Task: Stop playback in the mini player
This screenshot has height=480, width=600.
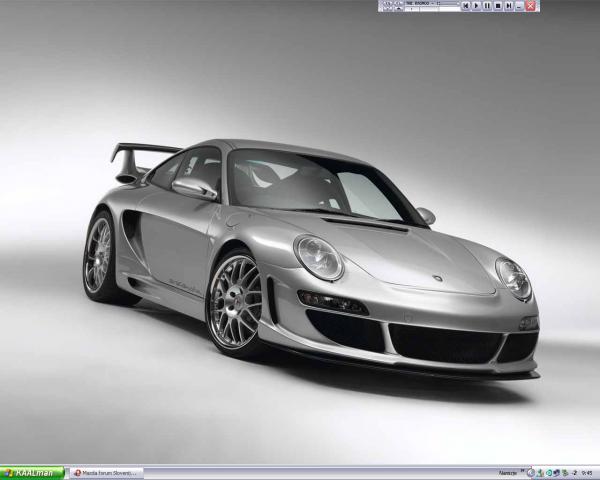Action: click(497, 6)
